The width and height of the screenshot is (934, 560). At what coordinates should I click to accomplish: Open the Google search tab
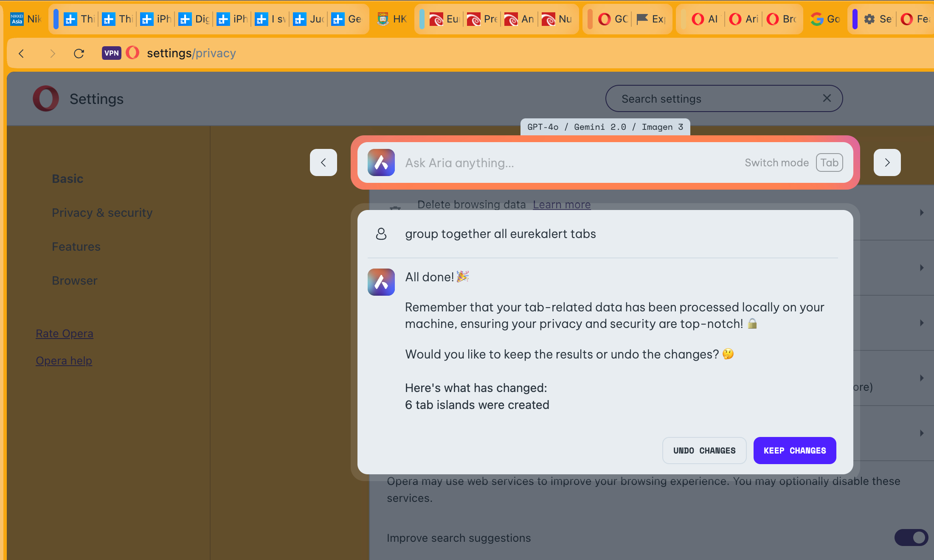point(816,19)
